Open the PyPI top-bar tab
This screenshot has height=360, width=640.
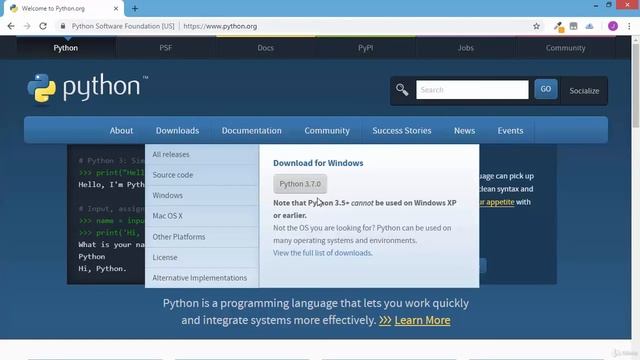pos(365,48)
